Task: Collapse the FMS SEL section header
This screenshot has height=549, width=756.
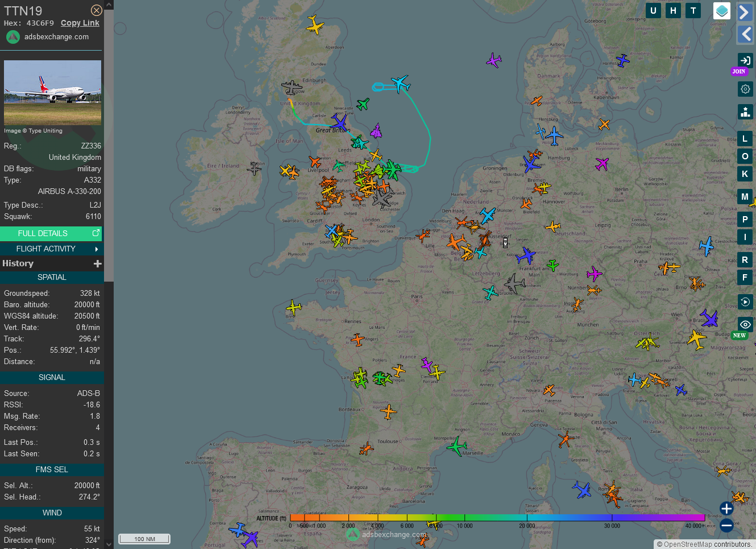Action: click(x=52, y=469)
